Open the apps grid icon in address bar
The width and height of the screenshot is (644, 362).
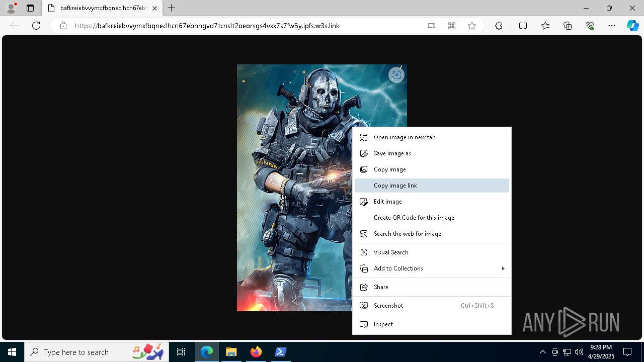(452, 26)
